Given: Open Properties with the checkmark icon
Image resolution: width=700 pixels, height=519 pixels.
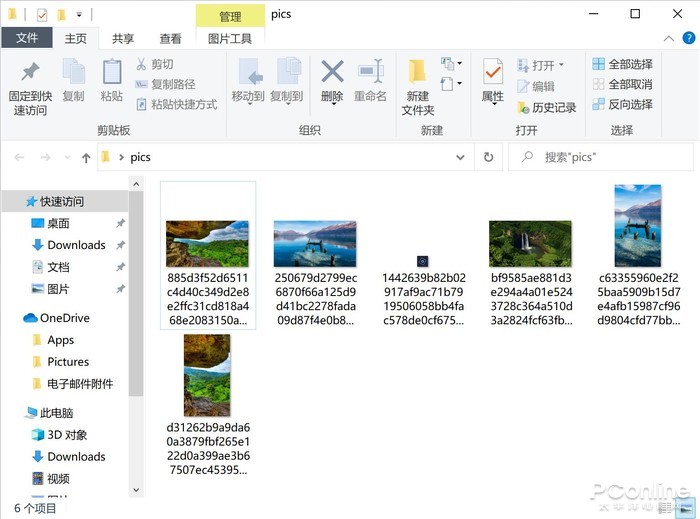Looking at the screenshot, I should (493, 73).
